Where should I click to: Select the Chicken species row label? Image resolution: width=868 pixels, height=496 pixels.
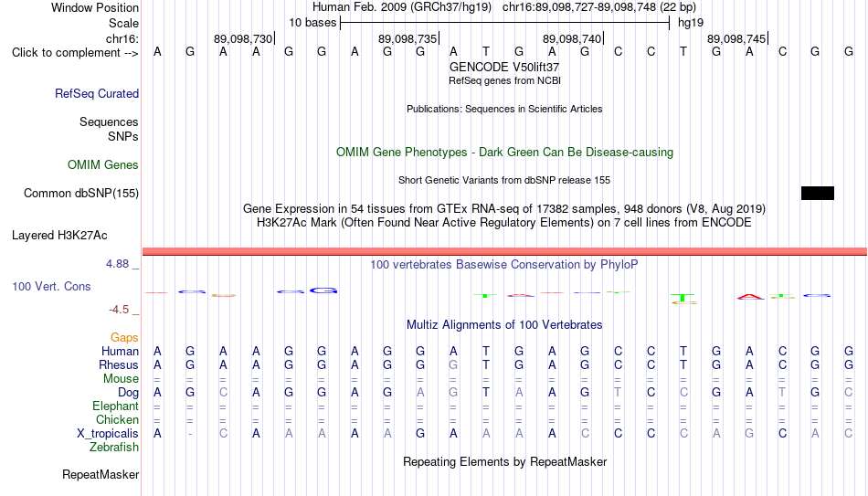117,420
